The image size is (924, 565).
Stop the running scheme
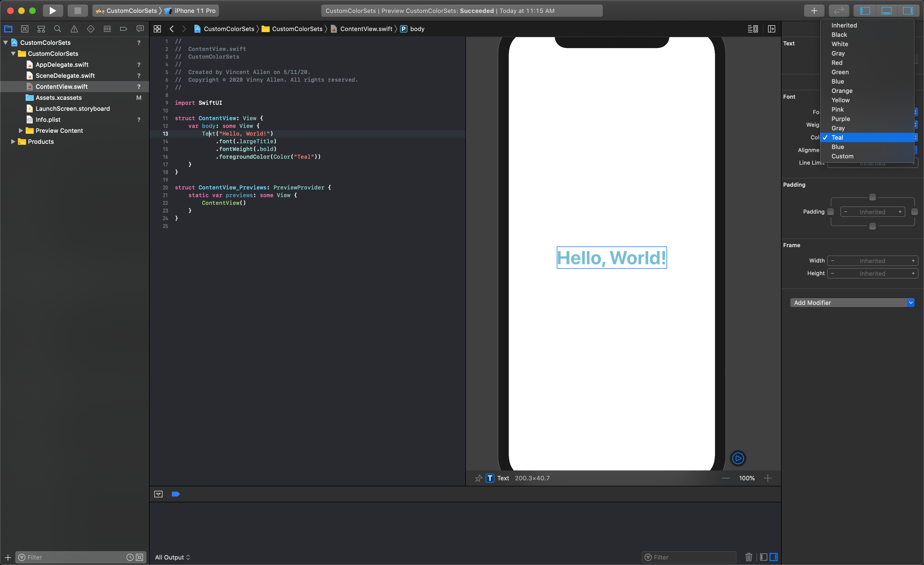[77, 10]
